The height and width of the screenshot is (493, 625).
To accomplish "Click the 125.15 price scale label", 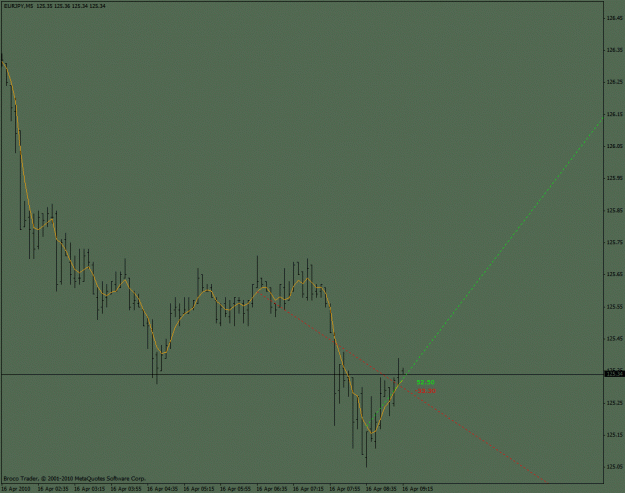I will coord(614,435).
